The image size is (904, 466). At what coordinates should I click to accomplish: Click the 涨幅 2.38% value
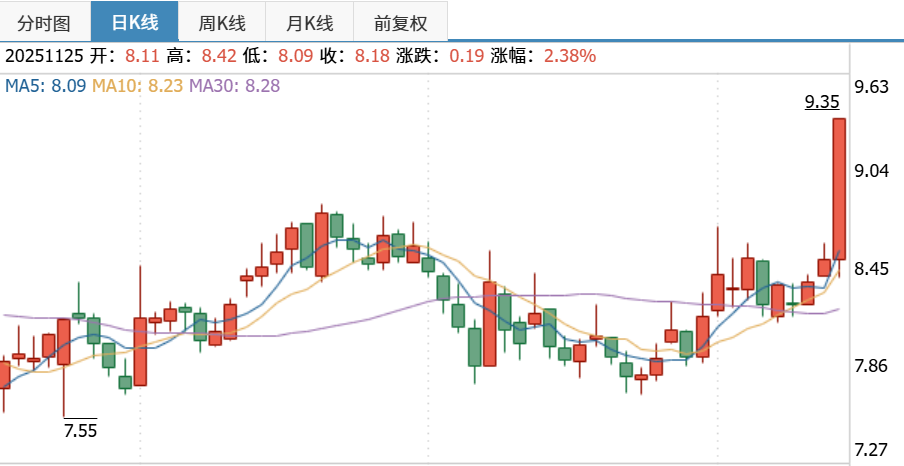pos(570,56)
